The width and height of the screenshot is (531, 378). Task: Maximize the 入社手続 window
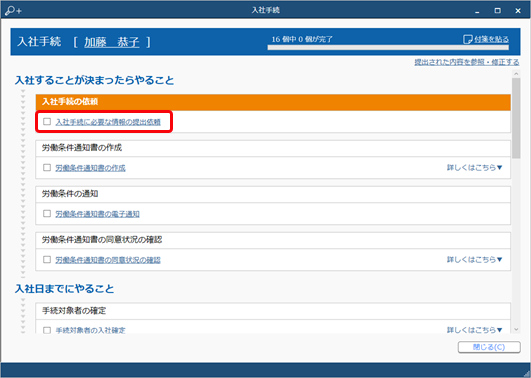tap(497, 11)
